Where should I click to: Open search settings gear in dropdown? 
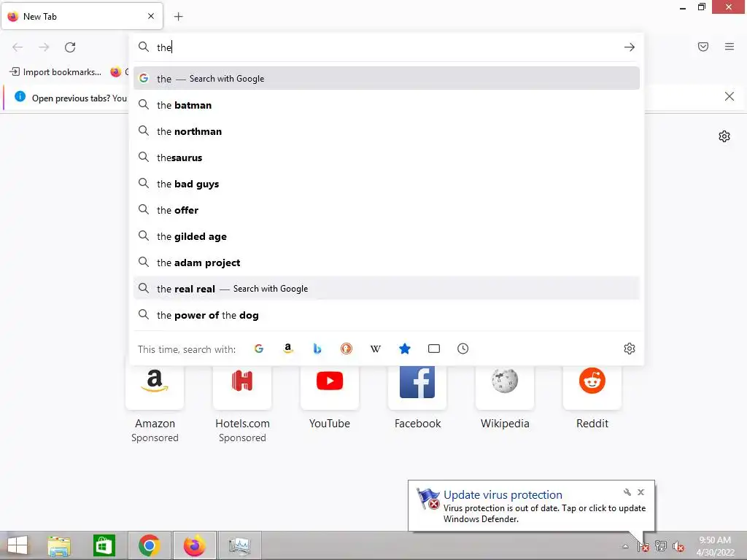pyautogui.click(x=630, y=349)
